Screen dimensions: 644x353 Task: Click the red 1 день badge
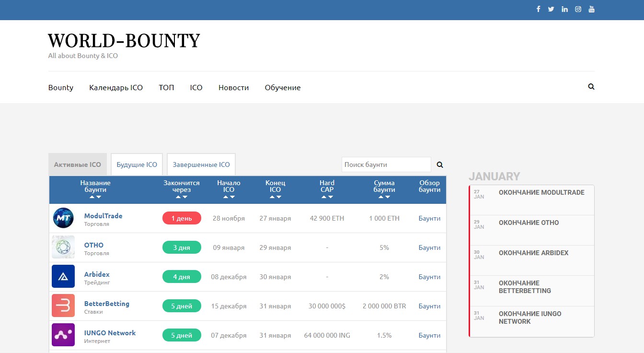pos(182,218)
